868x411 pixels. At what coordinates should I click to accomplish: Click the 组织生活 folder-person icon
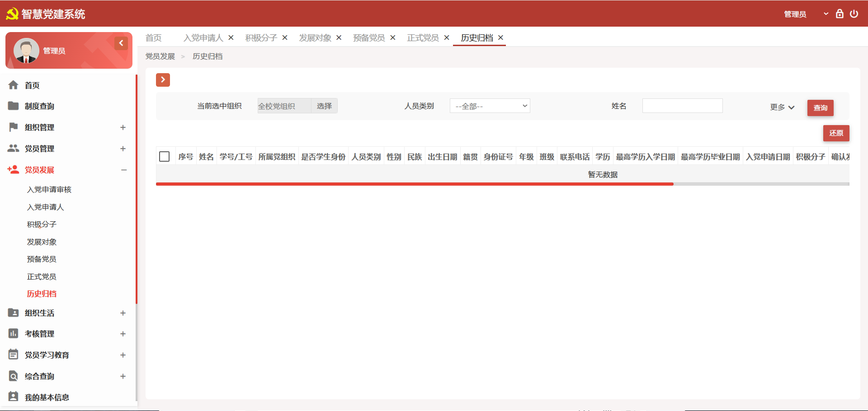coord(14,313)
